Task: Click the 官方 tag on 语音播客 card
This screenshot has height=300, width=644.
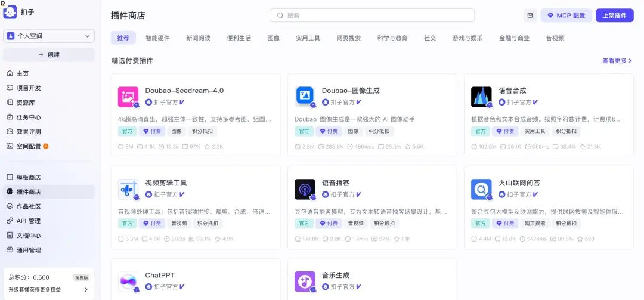Action: pyautogui.click(x=304, y=224)
